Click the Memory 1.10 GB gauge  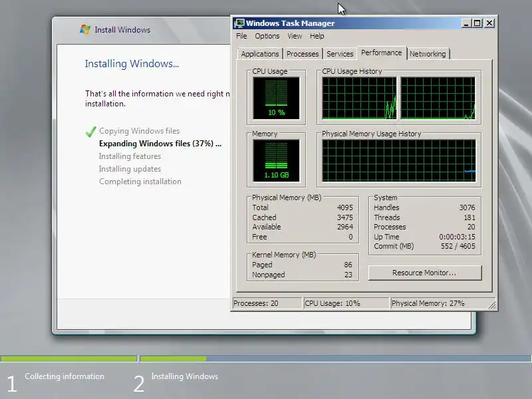coord(276,160)
